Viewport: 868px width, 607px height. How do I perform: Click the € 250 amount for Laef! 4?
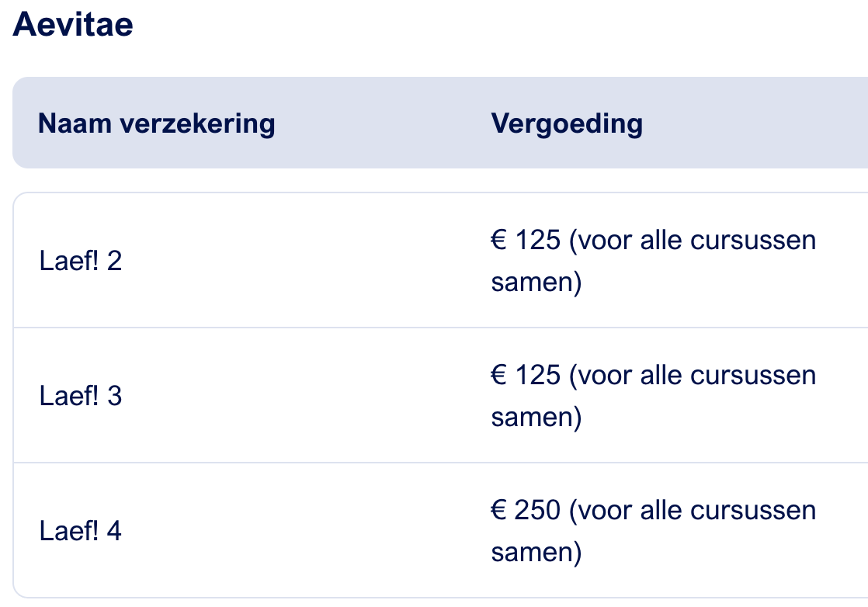[526, 510]
